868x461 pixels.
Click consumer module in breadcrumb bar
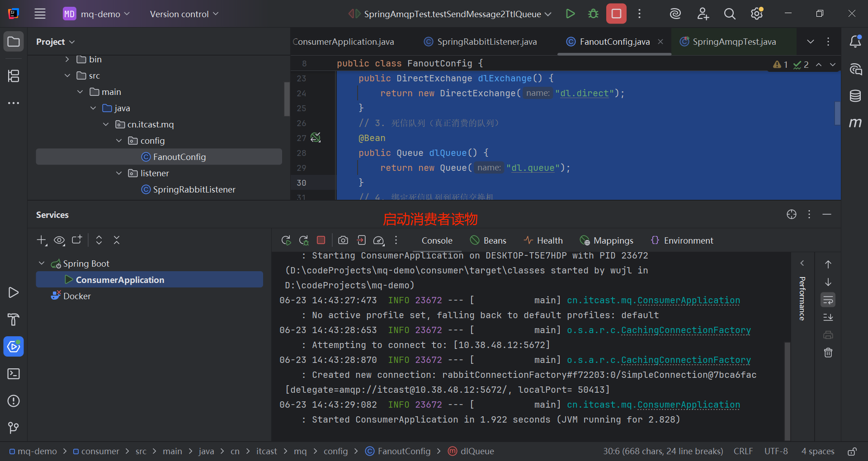[x=96, y=451]
